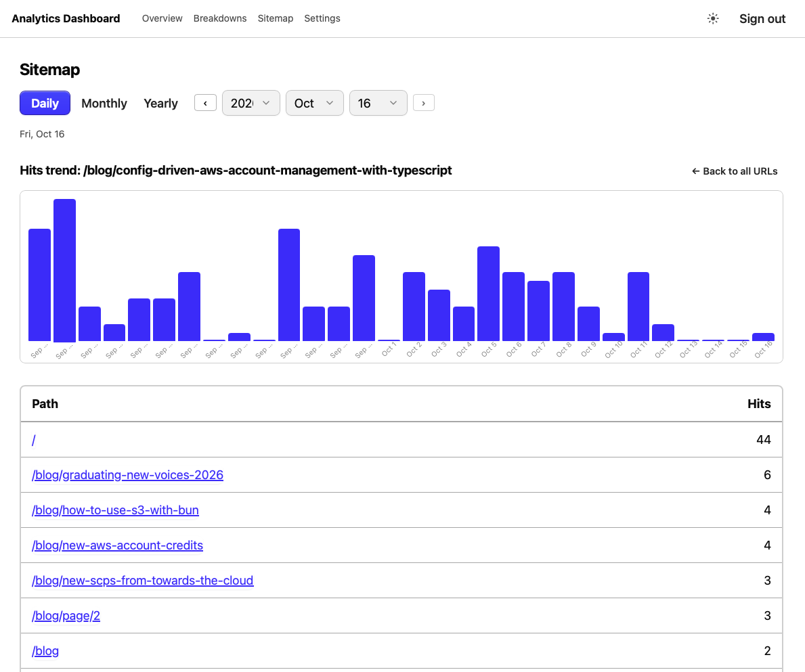Viewport: 805px width, 672px height.
Task: Click Analytics Dashboard title
Action: coord(66,18)
